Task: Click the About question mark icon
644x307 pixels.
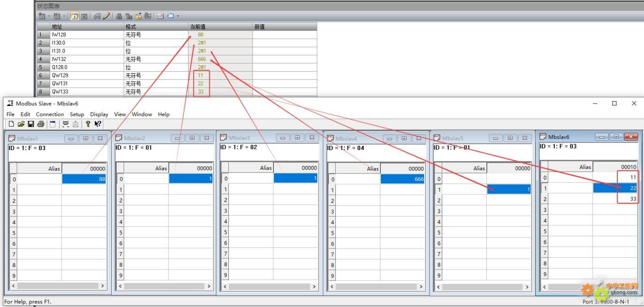Action: 88,124
